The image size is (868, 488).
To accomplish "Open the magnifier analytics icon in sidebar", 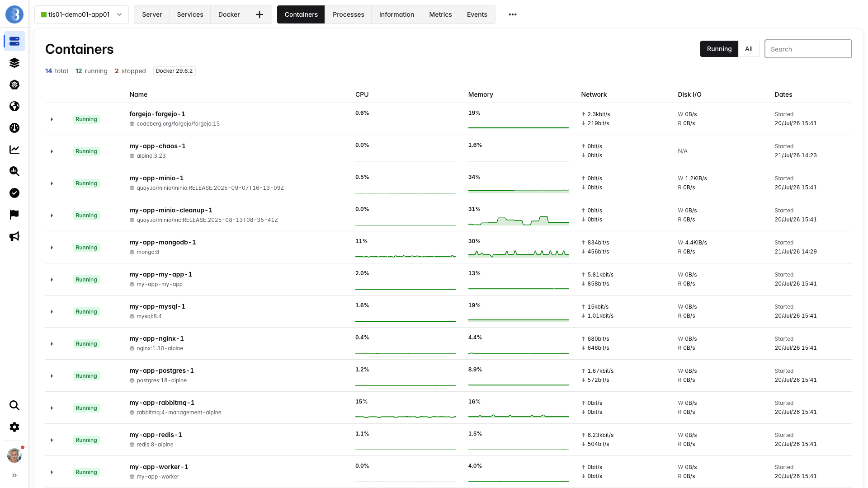I will pos(14,171).
